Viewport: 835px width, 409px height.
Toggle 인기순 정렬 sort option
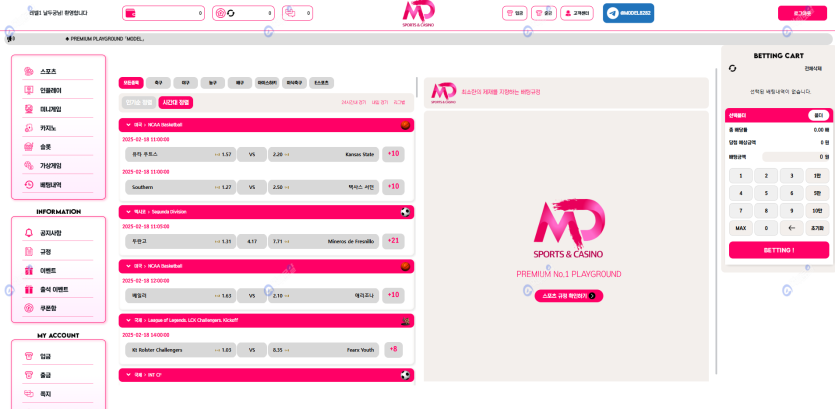coord(139,102)
